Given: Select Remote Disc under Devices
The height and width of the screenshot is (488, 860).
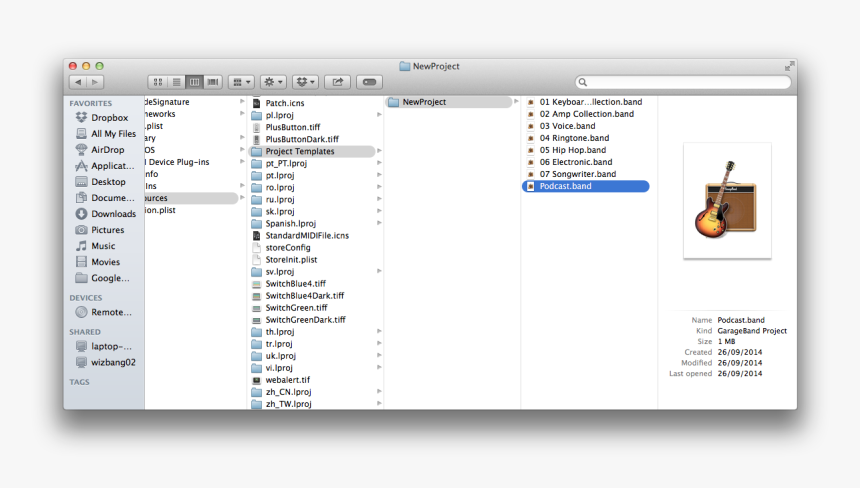Looking at the screenshot, I should tap(104, 312).
